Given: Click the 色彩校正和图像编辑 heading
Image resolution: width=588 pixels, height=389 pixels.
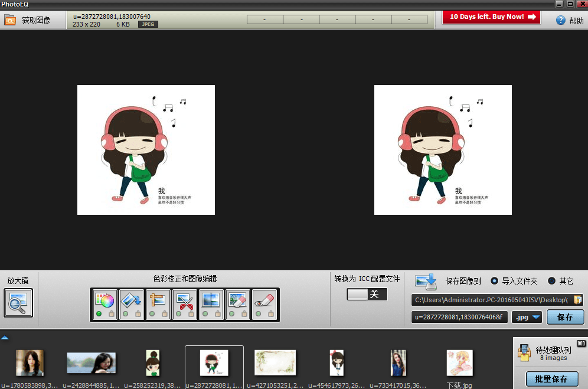Looking at the screenshot, I should (185, 279).
